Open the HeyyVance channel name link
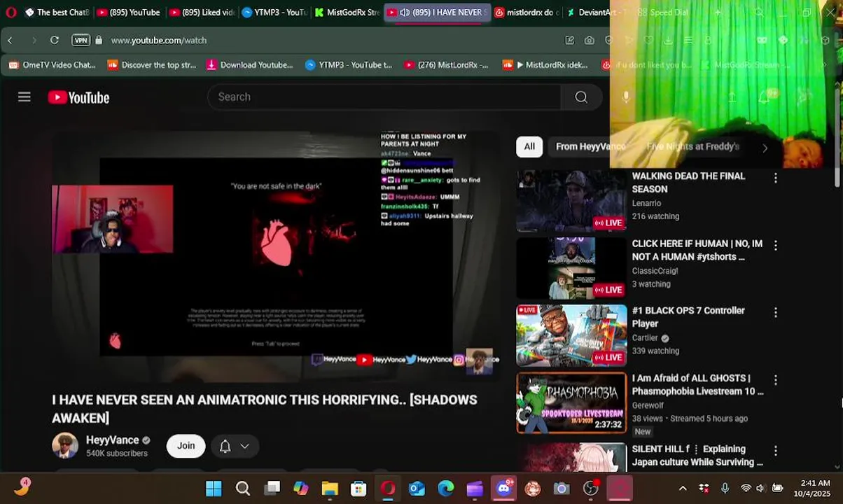This screenshot has width=843, height=504. (112, 440)
